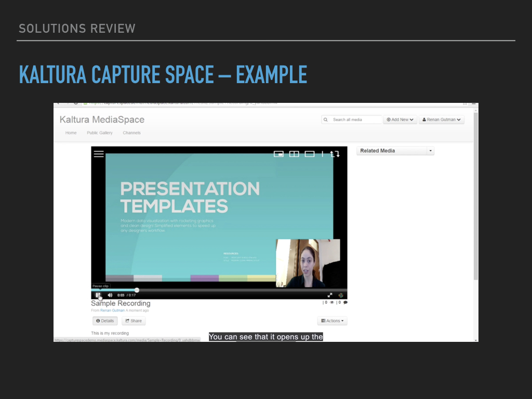532x399 pixels.
Task: Open the Renan Gutman author link
Action: (x=112, y=311)
